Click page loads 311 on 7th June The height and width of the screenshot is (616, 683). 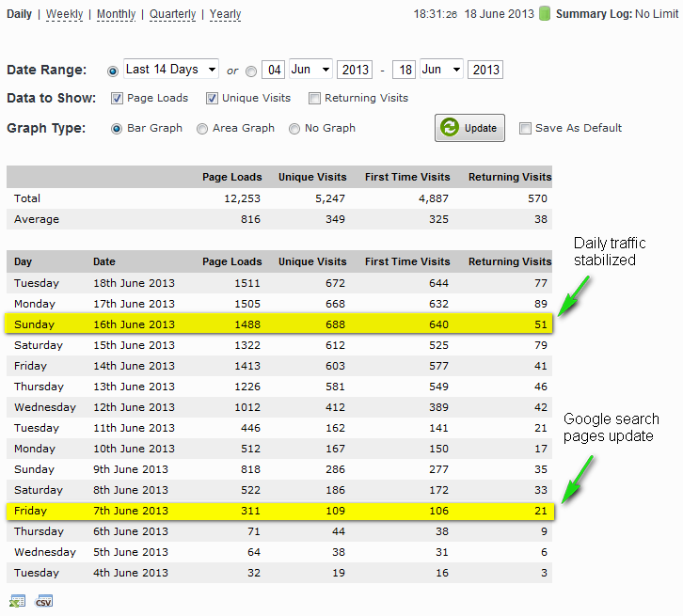coord(250,511)
